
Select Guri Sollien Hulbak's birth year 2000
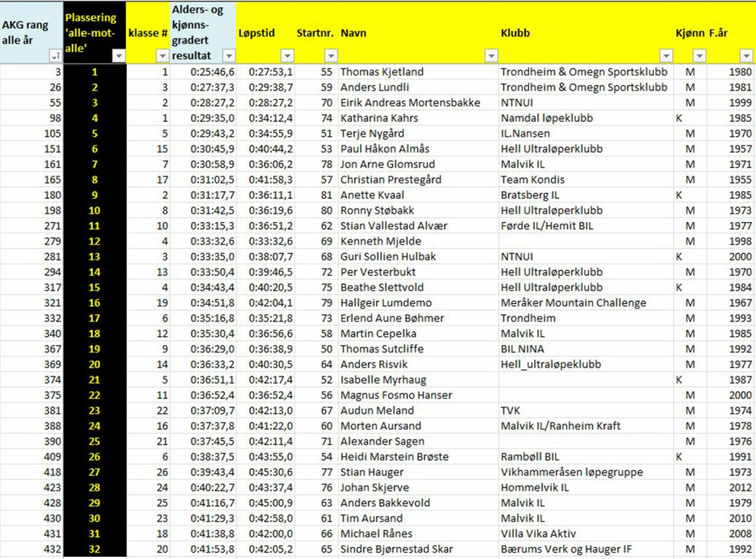click(x=740, y=257)
